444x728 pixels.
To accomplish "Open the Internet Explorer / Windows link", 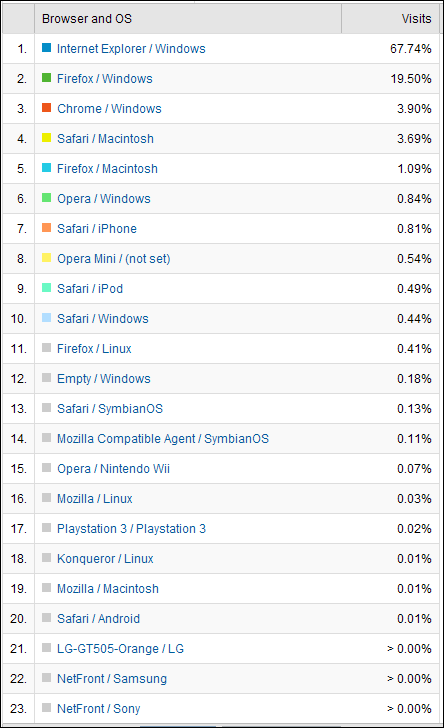I will [131, 49].
